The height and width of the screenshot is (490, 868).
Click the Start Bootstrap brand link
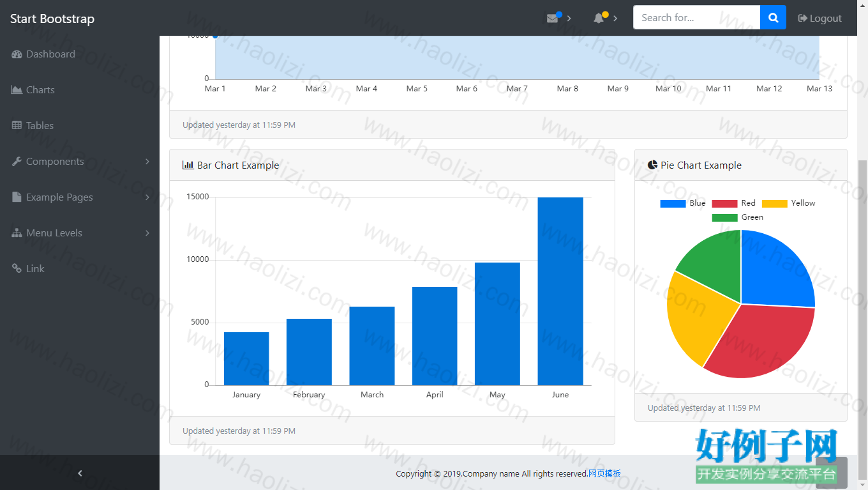52,19
